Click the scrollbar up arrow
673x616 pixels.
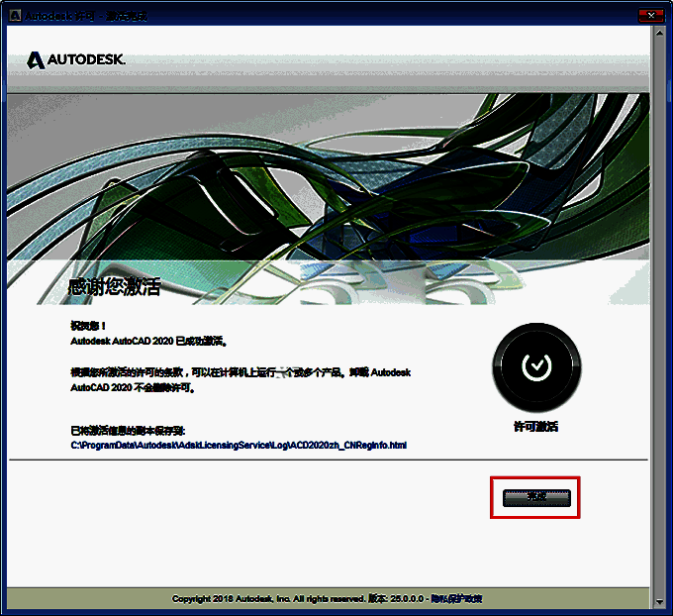(658, 33)
